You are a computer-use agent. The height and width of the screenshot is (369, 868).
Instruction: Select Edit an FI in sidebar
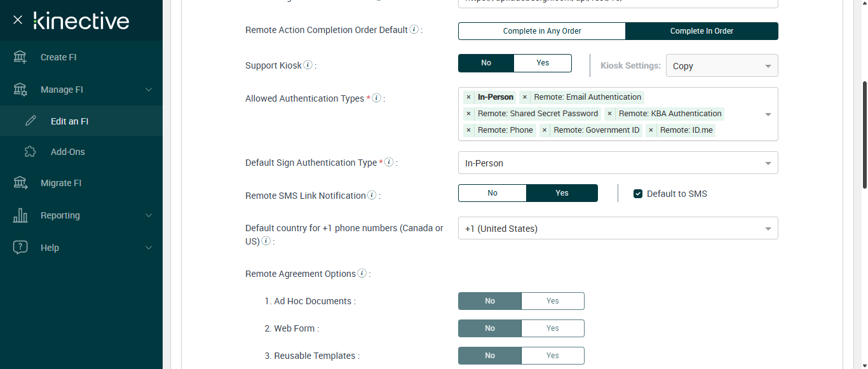tap(69, 121)
